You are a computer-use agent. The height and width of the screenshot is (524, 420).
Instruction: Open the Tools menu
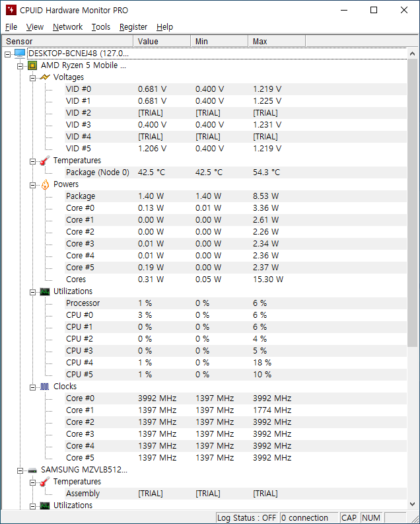pos(101,26)
